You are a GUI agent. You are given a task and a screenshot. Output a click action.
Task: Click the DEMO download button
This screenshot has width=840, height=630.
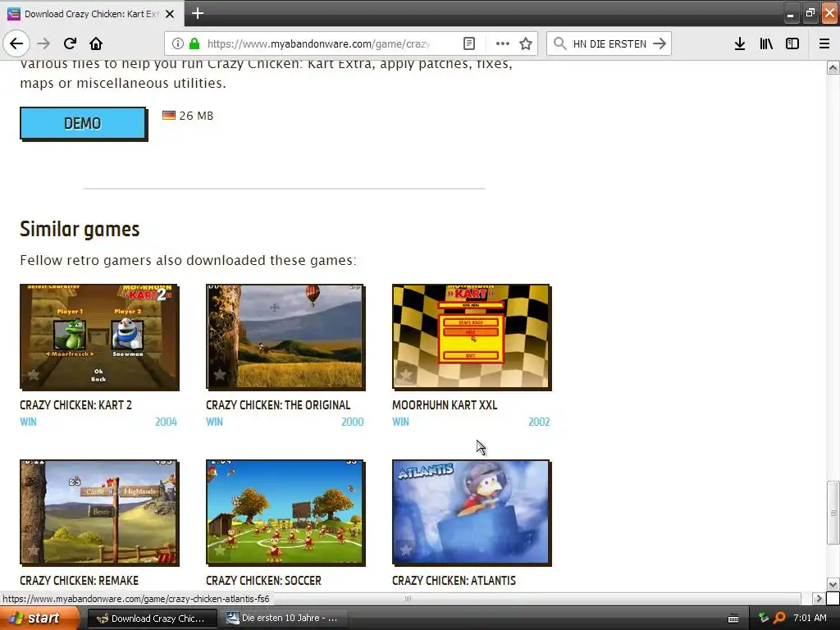click(83, 123)
